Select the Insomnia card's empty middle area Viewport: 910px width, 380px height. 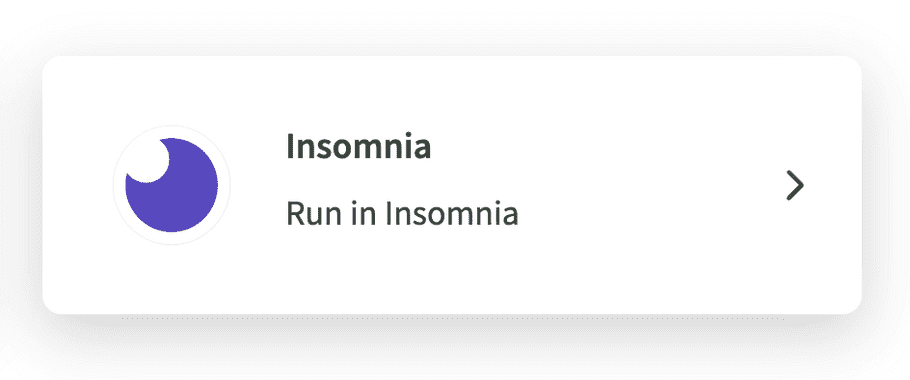(638, 186)
